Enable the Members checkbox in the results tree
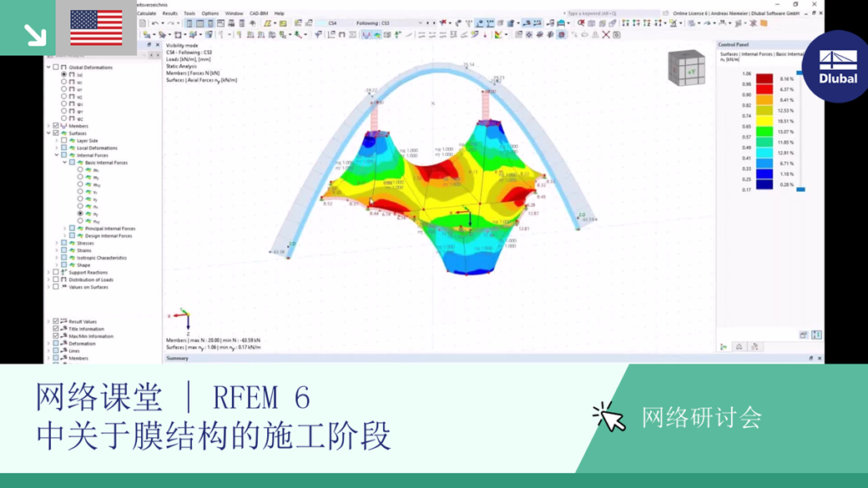This screenshot has height=488, width=868. click(55, 125)
